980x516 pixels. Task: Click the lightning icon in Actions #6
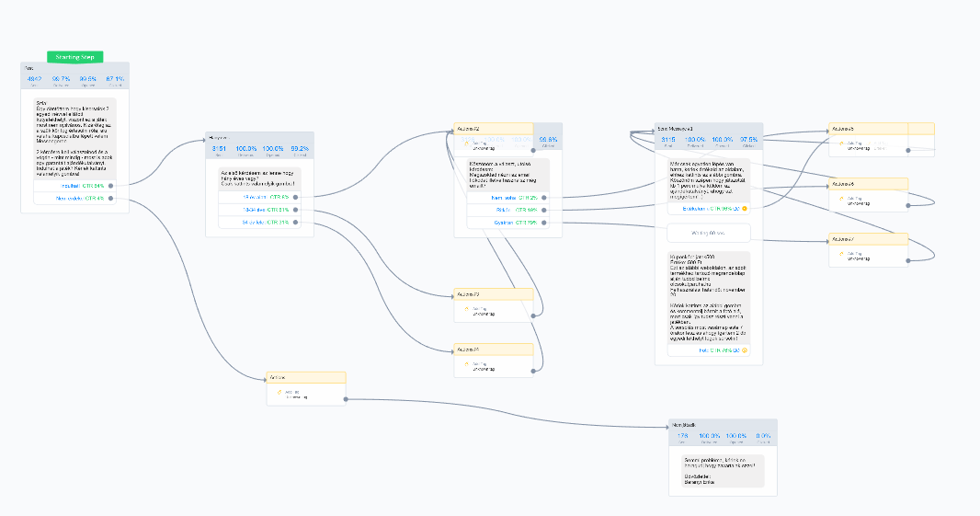pyautogui.click(x=841, y=199)
